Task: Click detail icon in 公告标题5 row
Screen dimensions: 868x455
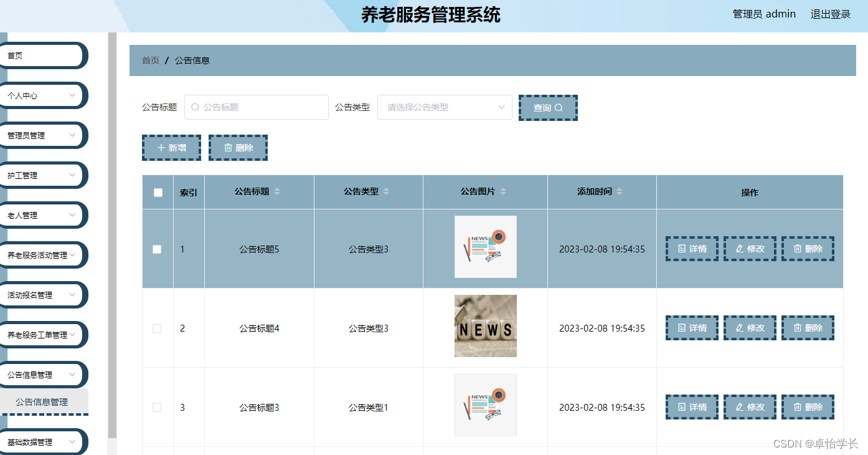Action: (x=682, y=249)
